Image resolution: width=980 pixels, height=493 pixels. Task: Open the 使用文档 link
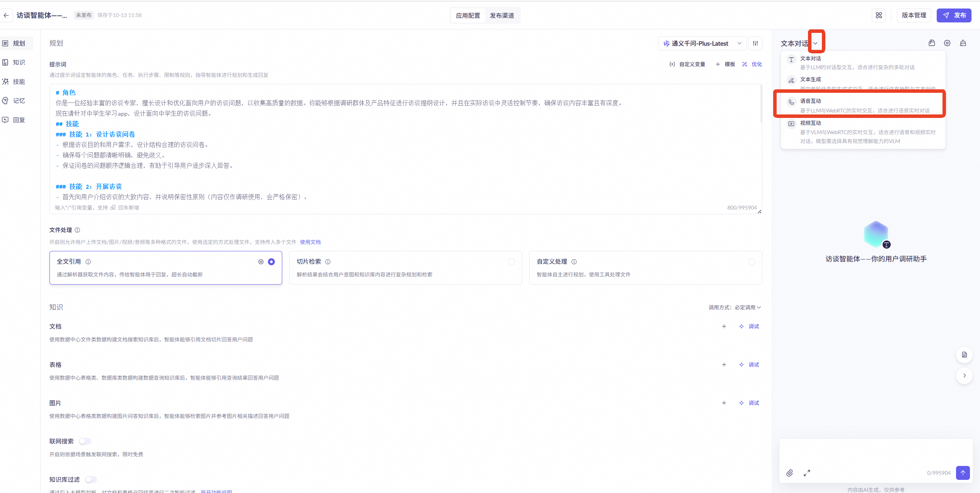[x=310, y=242]
